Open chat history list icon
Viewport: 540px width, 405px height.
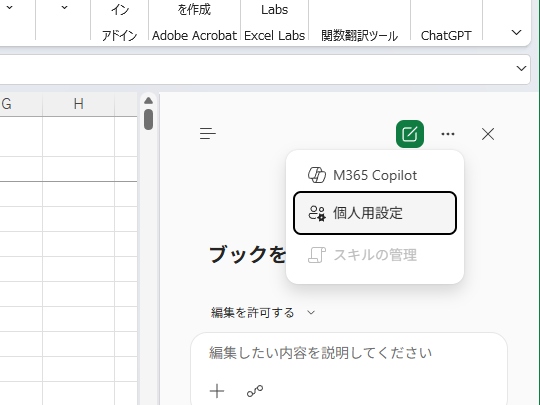click(x=208, y=134)
